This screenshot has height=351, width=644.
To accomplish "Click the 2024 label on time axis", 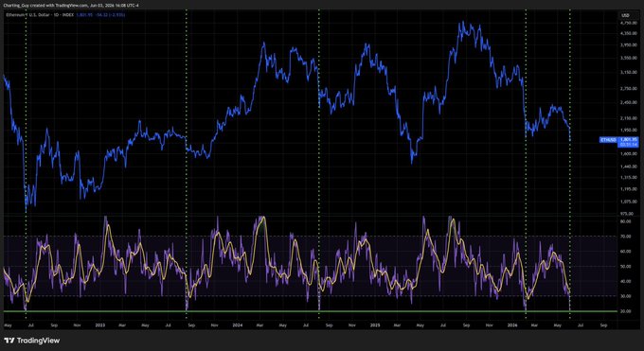I will click(x=238, y=325).
